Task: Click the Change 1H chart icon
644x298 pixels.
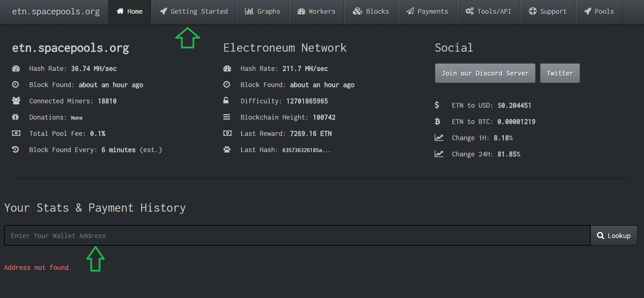Action: pos(439,138)
